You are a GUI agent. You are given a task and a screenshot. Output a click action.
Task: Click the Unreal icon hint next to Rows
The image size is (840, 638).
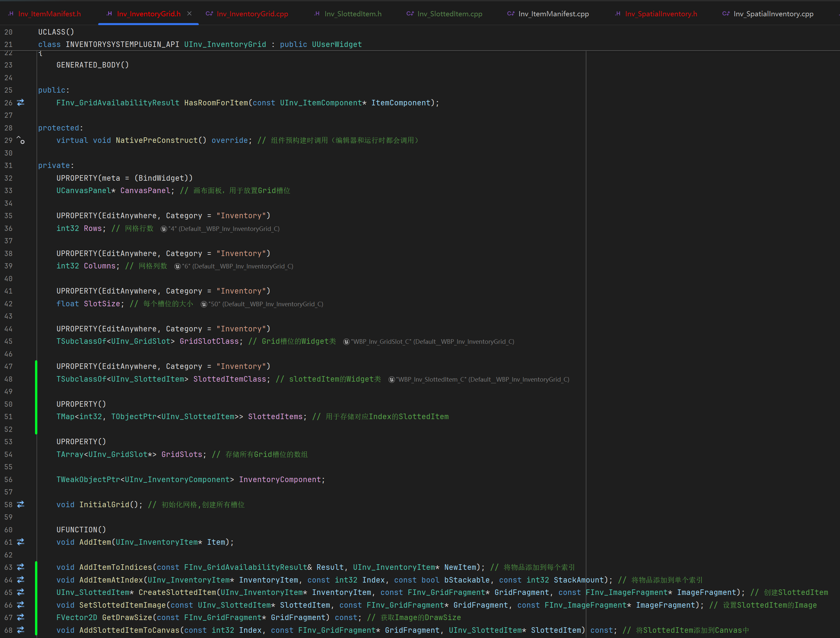coord(164,229)
